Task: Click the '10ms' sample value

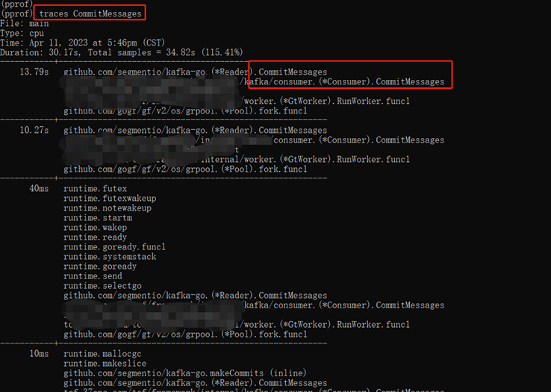Action: coord(39,354)
